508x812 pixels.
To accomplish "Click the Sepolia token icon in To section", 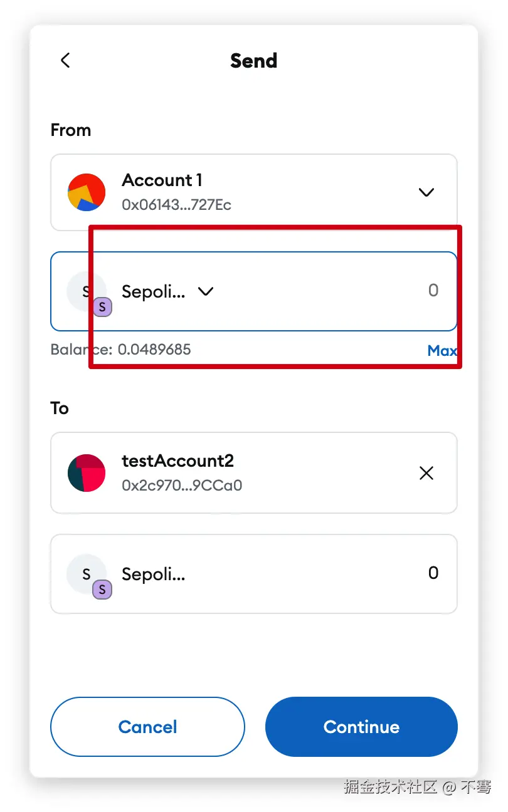I will pyautogui.click(x=85, y=573).
